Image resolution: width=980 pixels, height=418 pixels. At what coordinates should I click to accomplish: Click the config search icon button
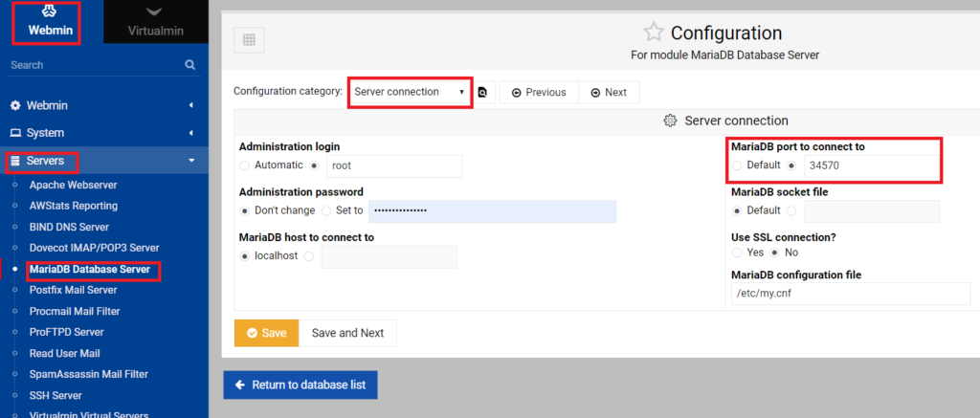[x=482, y=93]
